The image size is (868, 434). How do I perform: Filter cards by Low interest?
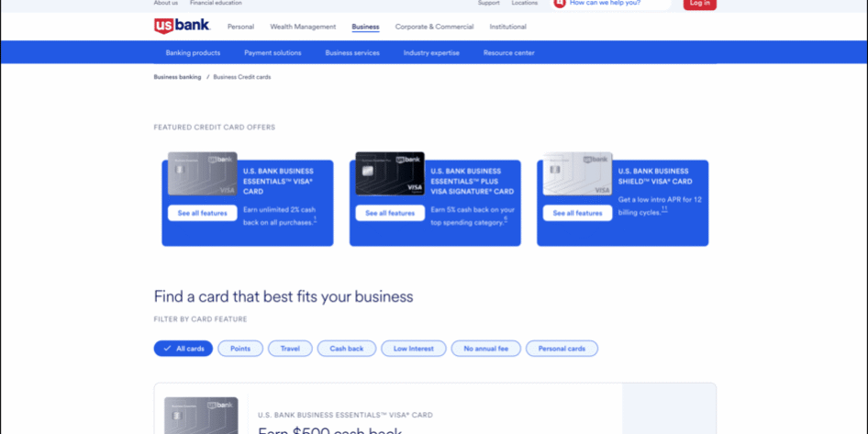[414, 349]
